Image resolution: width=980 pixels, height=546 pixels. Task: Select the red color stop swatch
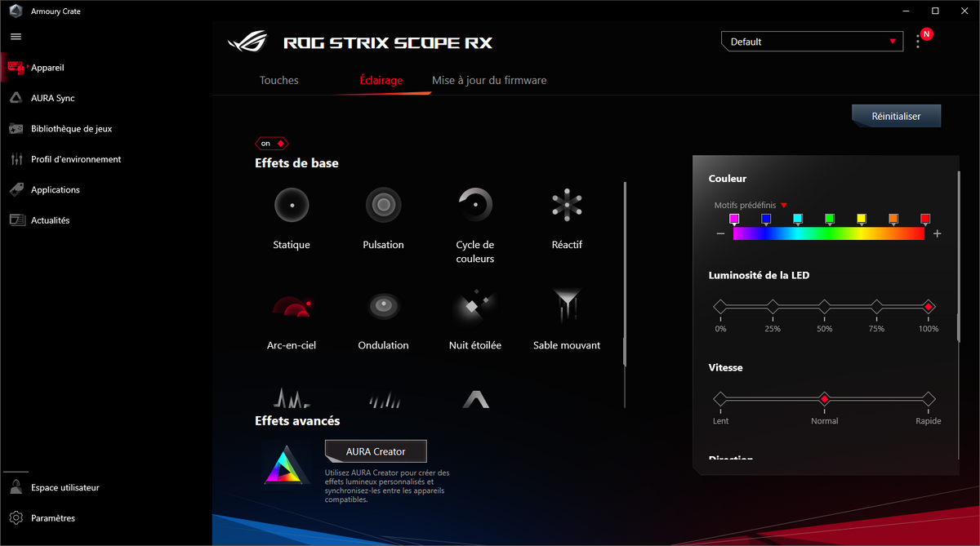pos(925,219)
